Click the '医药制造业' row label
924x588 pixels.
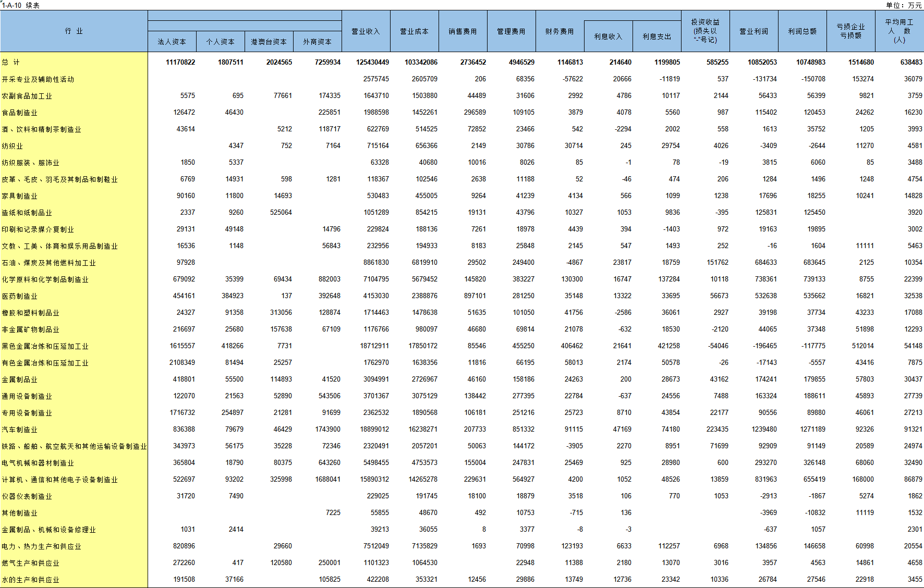(x=20, y=296)
